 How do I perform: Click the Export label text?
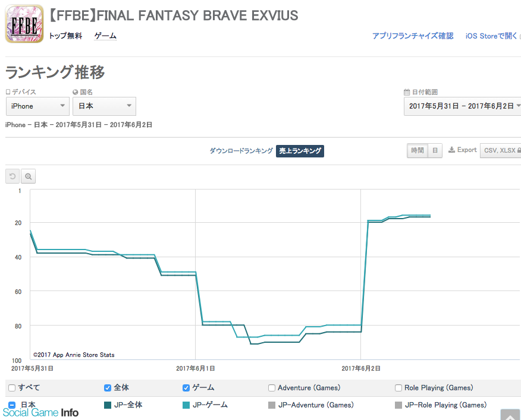(467, 150)
